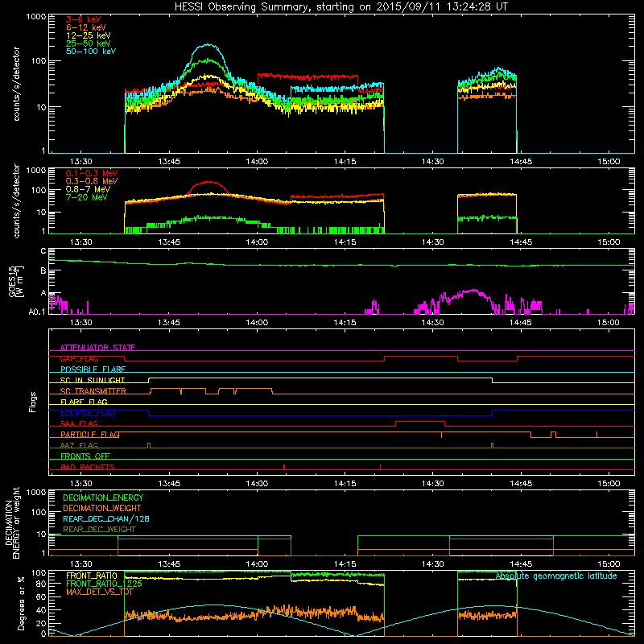Click the 14:30 tick under Flags panel

click(432, 484)
